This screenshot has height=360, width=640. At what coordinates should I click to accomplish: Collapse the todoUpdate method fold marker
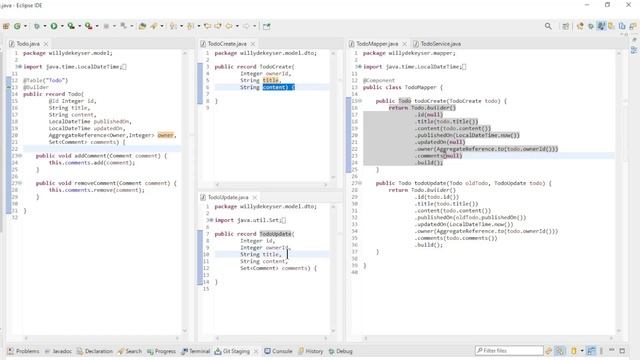(360, 183)
